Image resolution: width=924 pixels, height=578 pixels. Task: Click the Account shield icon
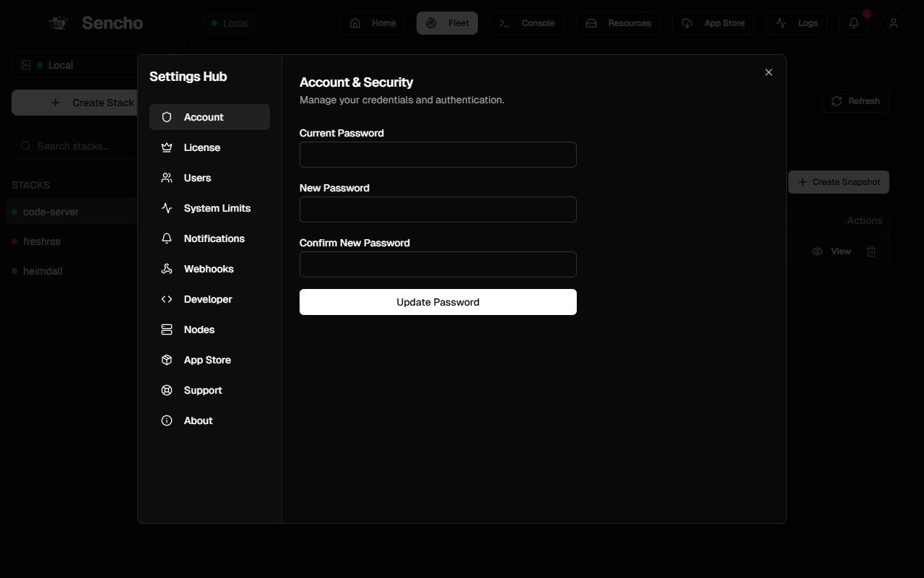pos(167,117)
